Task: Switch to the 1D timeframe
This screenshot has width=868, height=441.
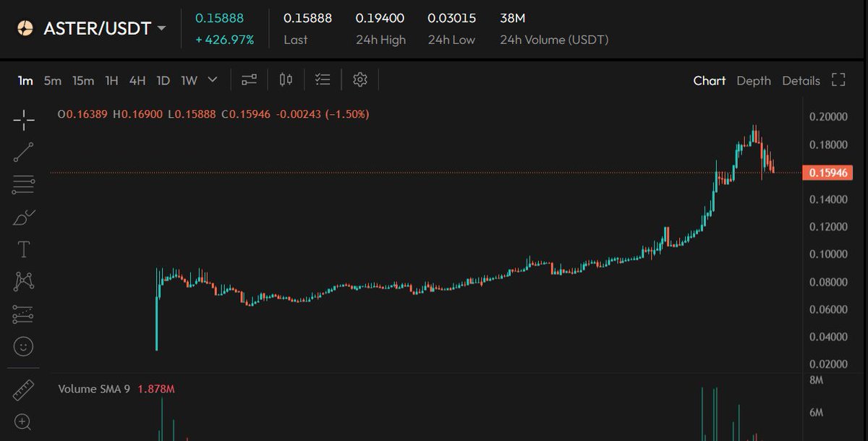Action: 163,80
